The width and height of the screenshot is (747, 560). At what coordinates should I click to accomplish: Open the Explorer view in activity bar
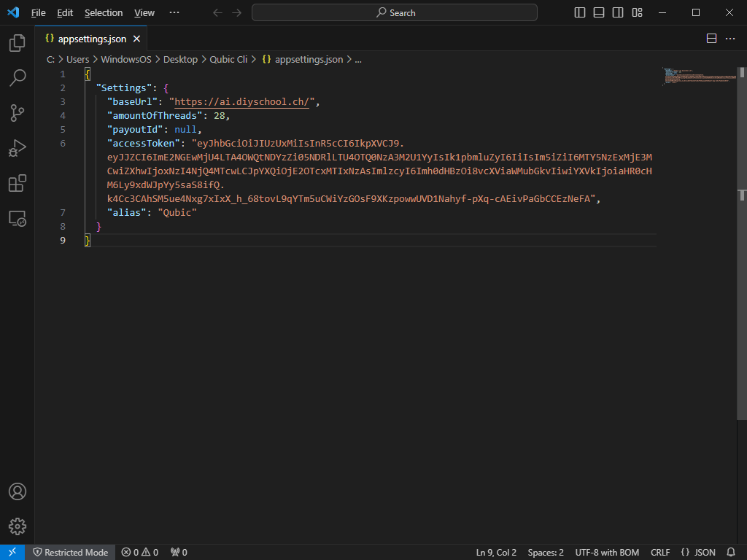pos(18,43)
